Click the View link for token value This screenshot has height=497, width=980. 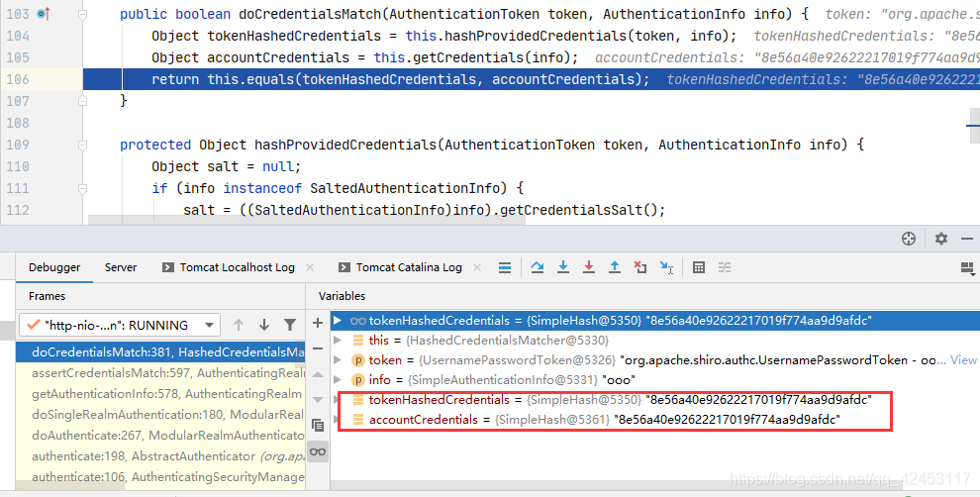pyautogui.click(x=963, y=360)
